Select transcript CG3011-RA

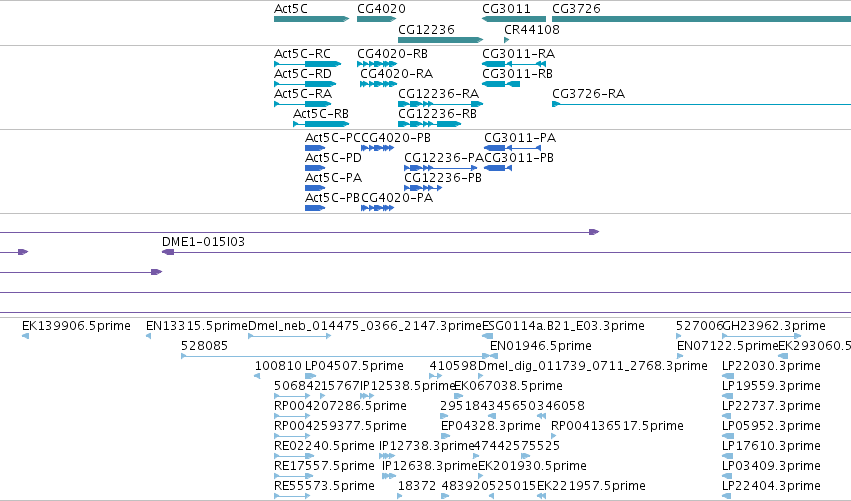513,64
